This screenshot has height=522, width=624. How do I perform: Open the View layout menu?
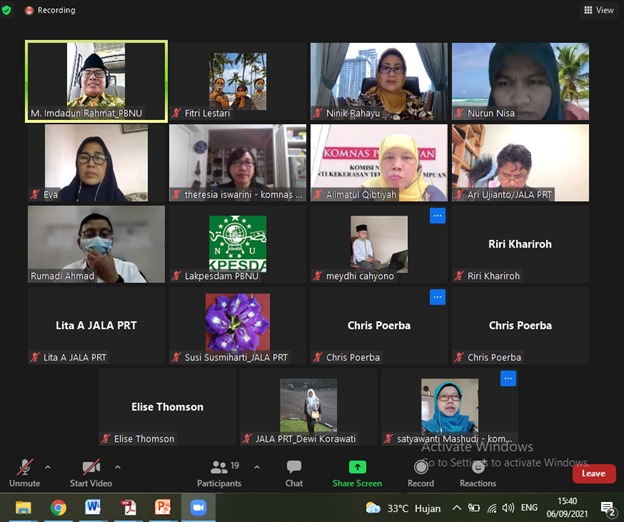point(598,10)
